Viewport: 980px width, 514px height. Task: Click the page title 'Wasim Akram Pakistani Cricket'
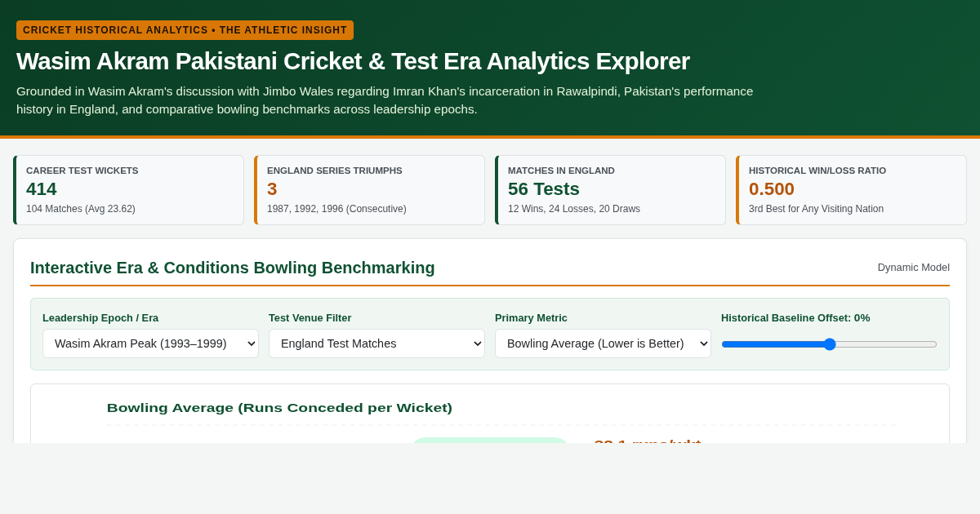click(353, 61)
